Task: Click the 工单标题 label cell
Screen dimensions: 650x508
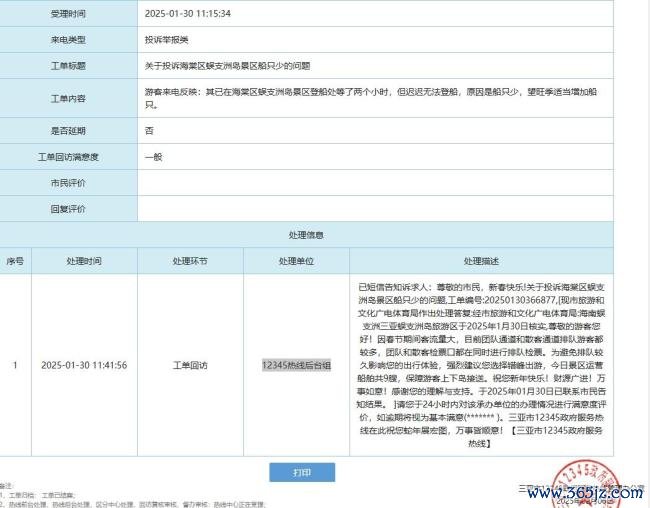Action: pos(68,66)
